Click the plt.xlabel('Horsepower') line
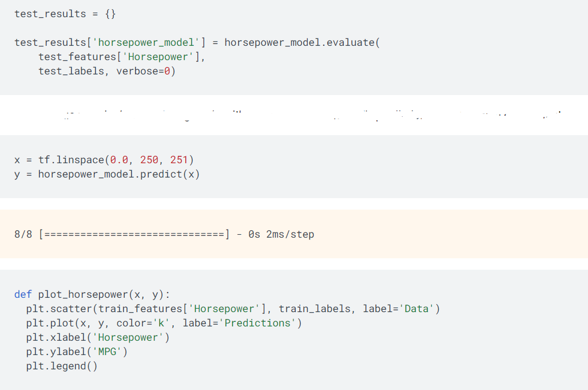The height and width of the screenshot is (390, 588). click(x=98, y=337)
